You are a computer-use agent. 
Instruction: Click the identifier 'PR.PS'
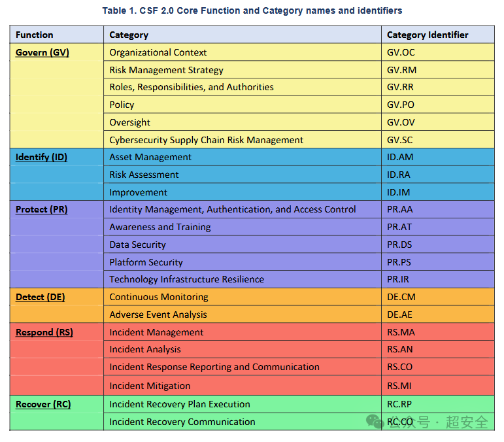tap(399, 262)
